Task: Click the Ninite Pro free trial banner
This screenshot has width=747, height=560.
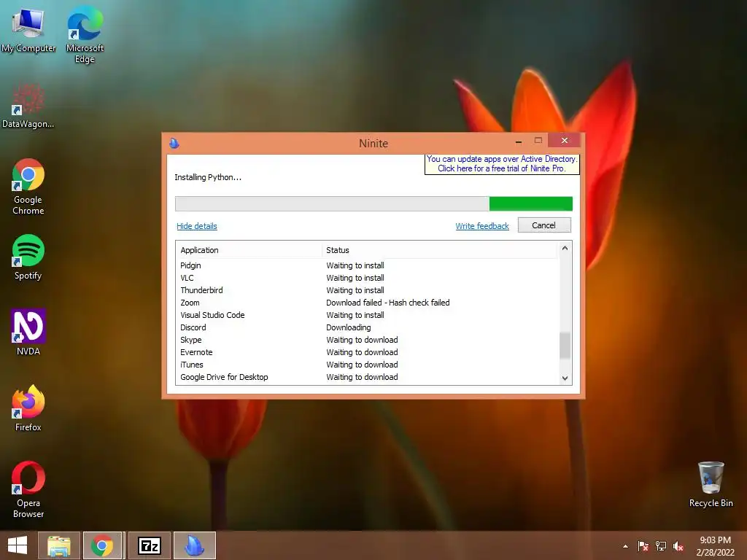Action: point(502,164)
